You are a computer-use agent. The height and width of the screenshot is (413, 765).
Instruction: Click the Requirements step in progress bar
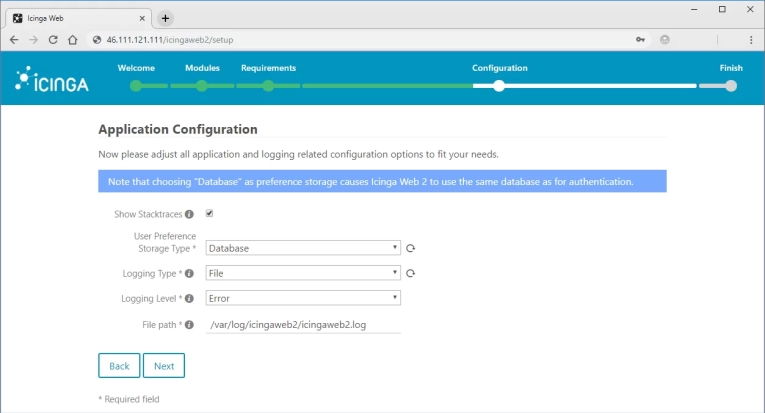coord(268,86)
